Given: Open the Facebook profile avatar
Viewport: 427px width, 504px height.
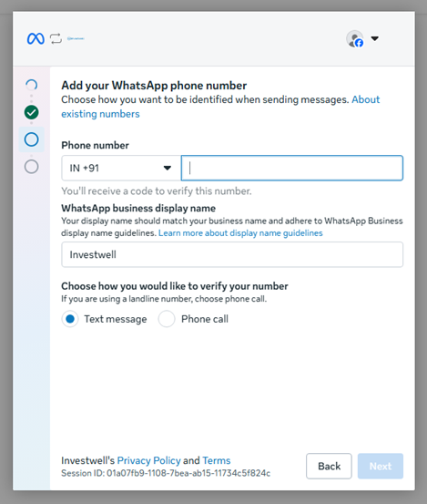Looking at the screenshot, I should point(355,39).
